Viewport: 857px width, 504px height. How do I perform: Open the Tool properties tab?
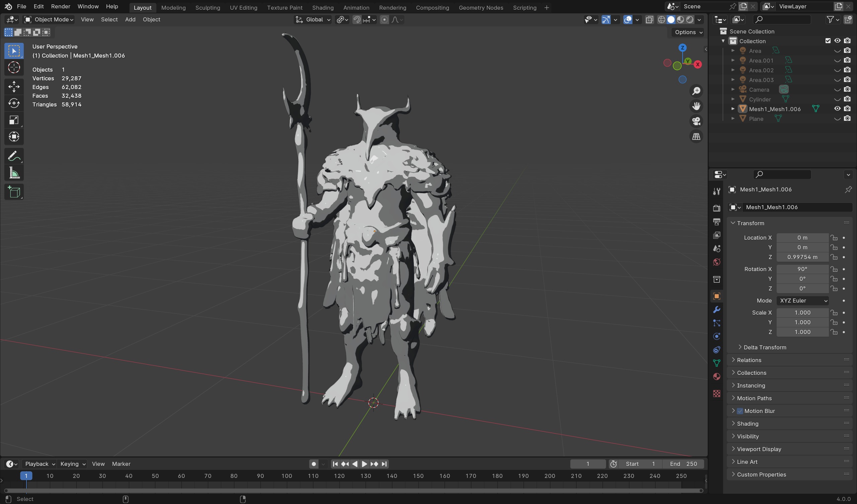[x=716, y=191]
